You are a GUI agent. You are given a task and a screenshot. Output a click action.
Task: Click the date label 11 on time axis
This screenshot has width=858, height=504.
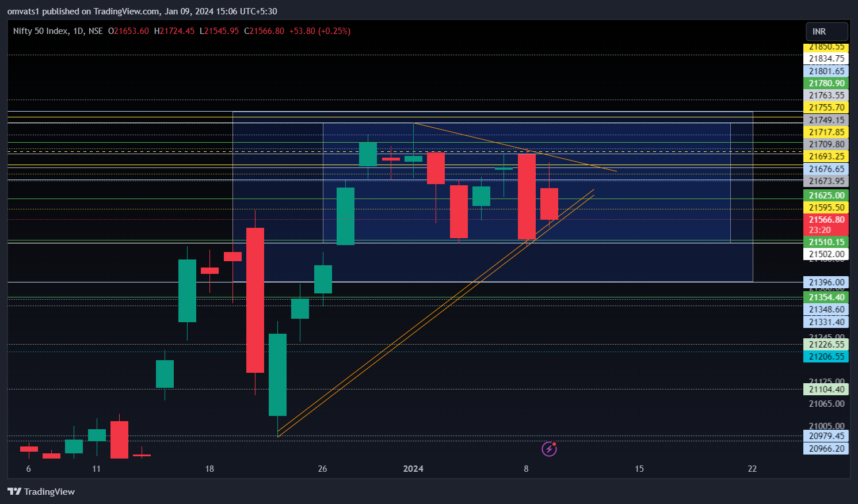click(x=96, y=469)
